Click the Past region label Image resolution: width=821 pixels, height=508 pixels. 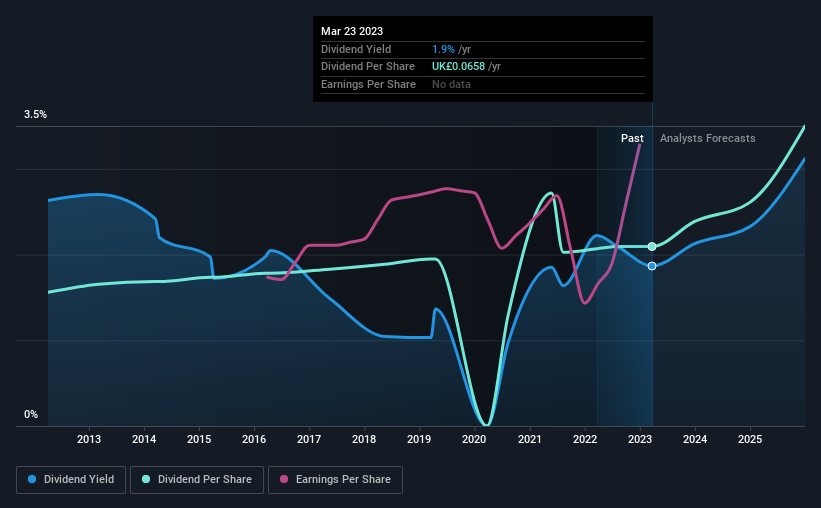632,138
